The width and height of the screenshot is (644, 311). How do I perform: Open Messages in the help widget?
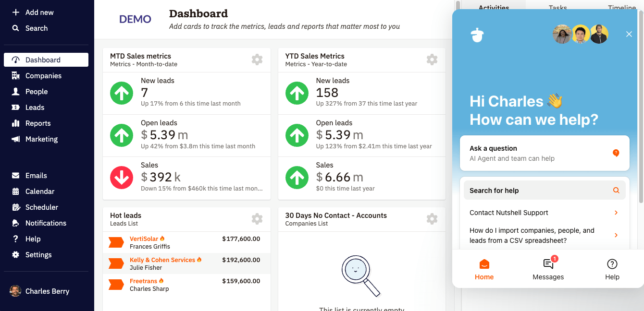[548, 269]
